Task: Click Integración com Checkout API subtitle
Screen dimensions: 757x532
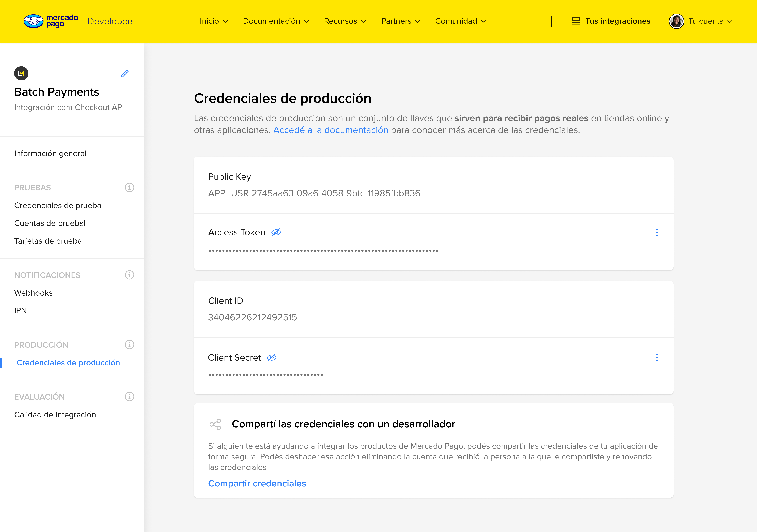Action: point(69,107)
